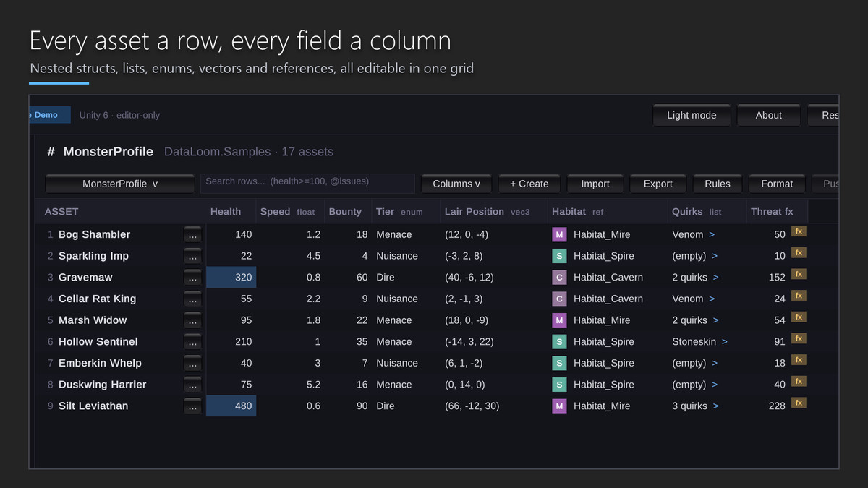Expand Stoneskin quirks for Hollow Sentinel
This screenshot has width=868, height=488.
coord(725,341)
